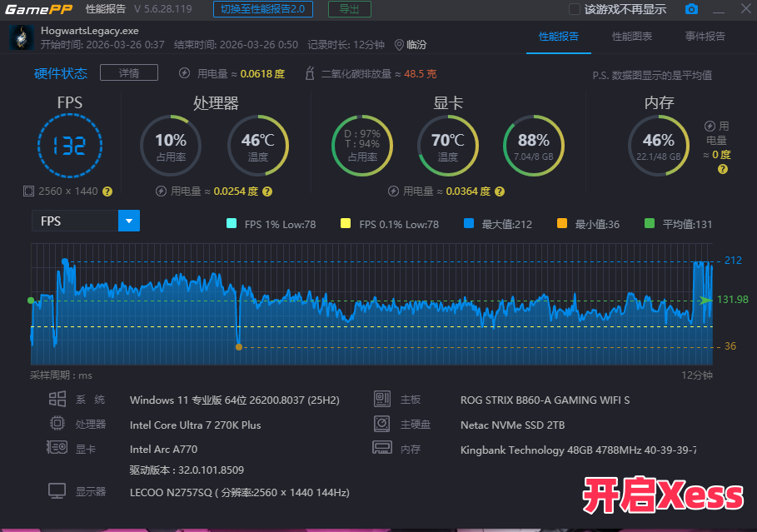The width and height of the screenshot is (757, 532).
Task: Click the 131.98 average value label
Action: pos(732,300)
